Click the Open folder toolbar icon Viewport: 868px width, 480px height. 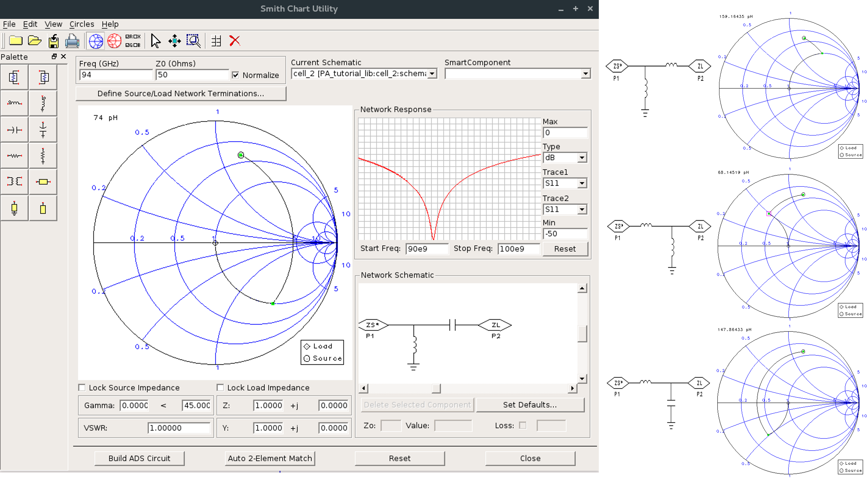point(35,41)
